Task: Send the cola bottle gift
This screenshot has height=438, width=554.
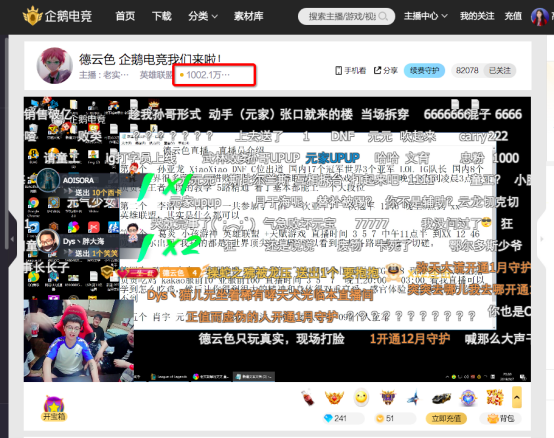Action: pos(308,398)
